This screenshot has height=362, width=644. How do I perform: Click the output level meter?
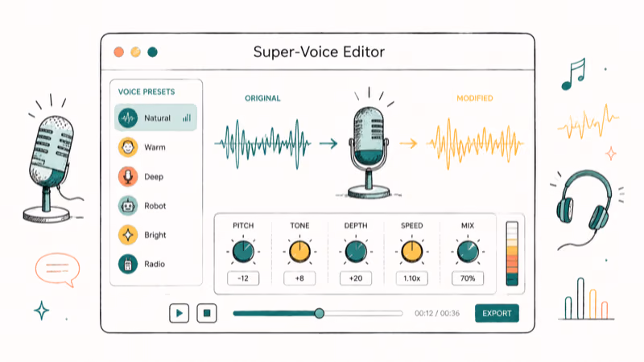pyautogui.click(x=512, y=253)
